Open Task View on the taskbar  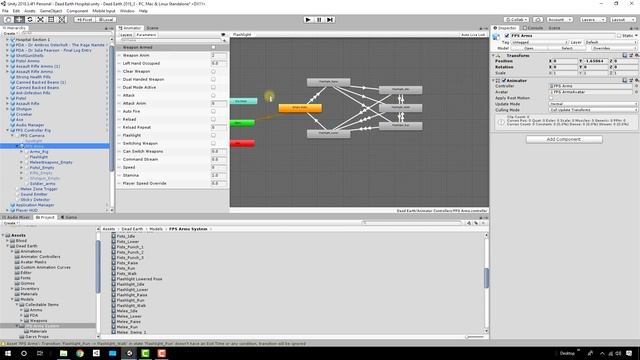40,353
